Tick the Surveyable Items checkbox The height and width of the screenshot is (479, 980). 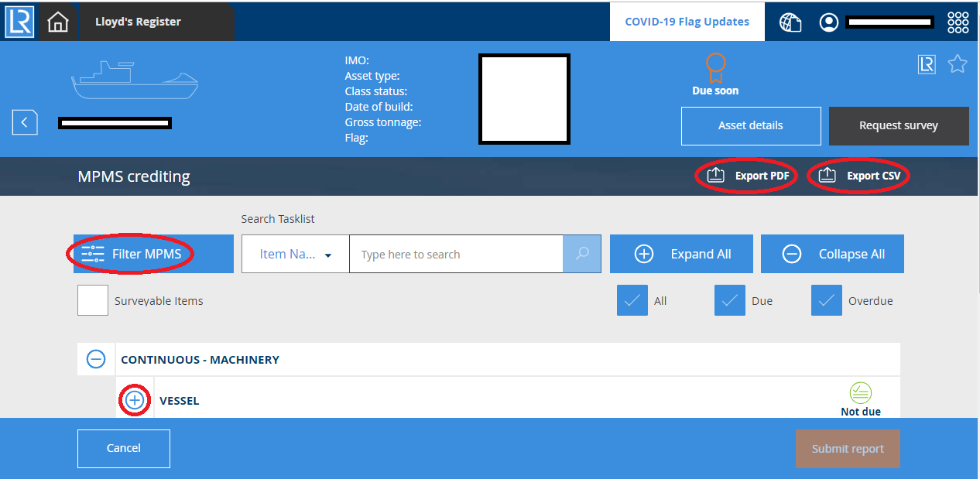(93, 300)
